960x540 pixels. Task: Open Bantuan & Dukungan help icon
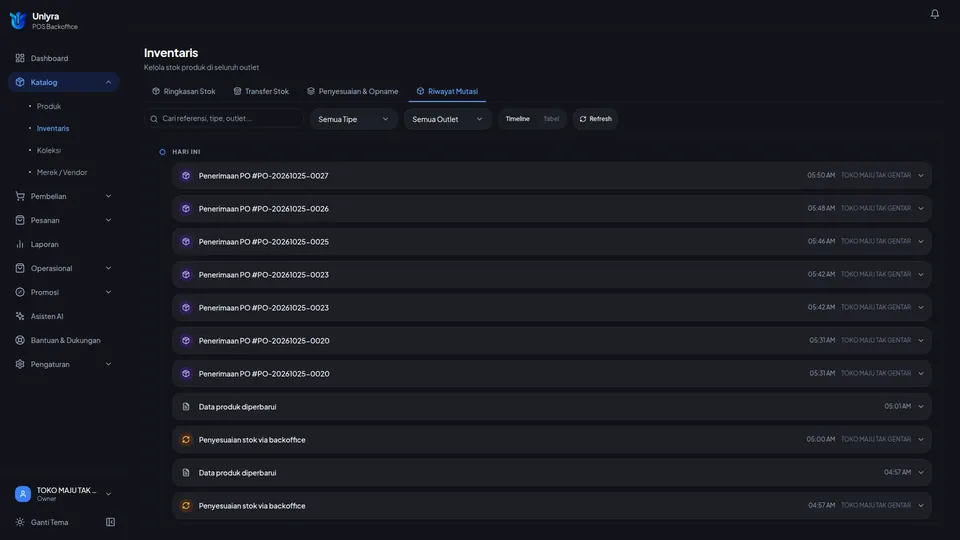(x=20, y=340)
